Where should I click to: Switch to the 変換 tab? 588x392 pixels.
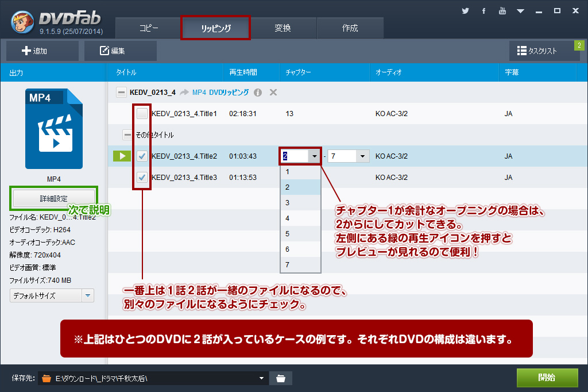pos(283,28)
